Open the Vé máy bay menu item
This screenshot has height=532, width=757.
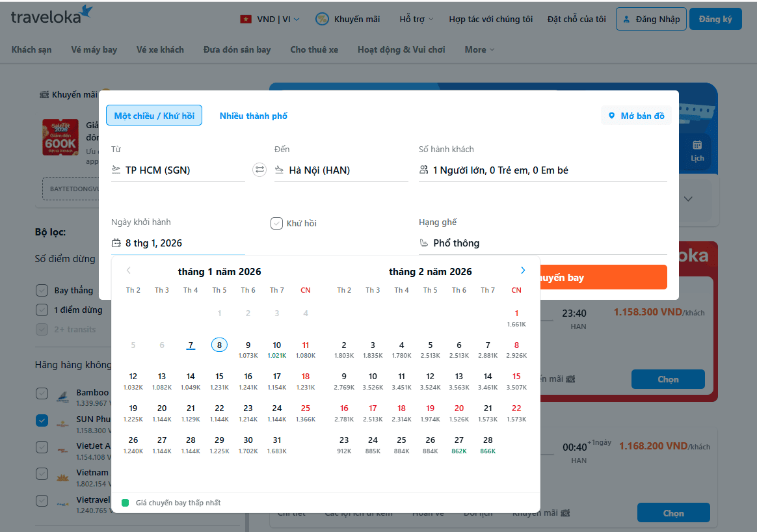click(94, 49)
